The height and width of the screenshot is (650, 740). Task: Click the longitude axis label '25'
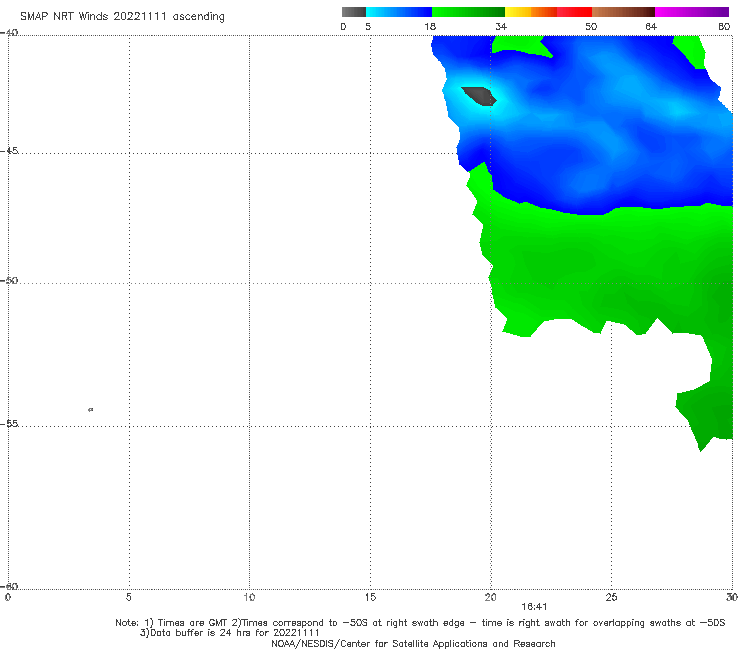coord(611,598)
